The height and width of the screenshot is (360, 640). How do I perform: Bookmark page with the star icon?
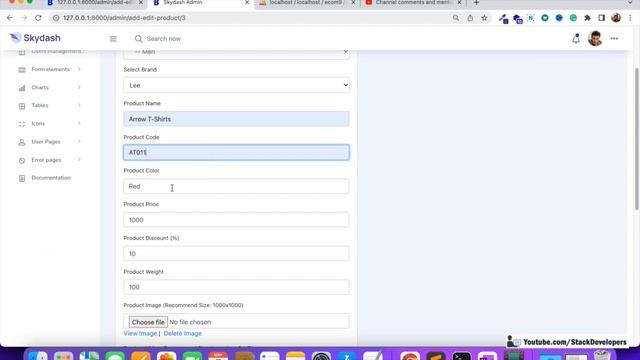pos(484,18)
